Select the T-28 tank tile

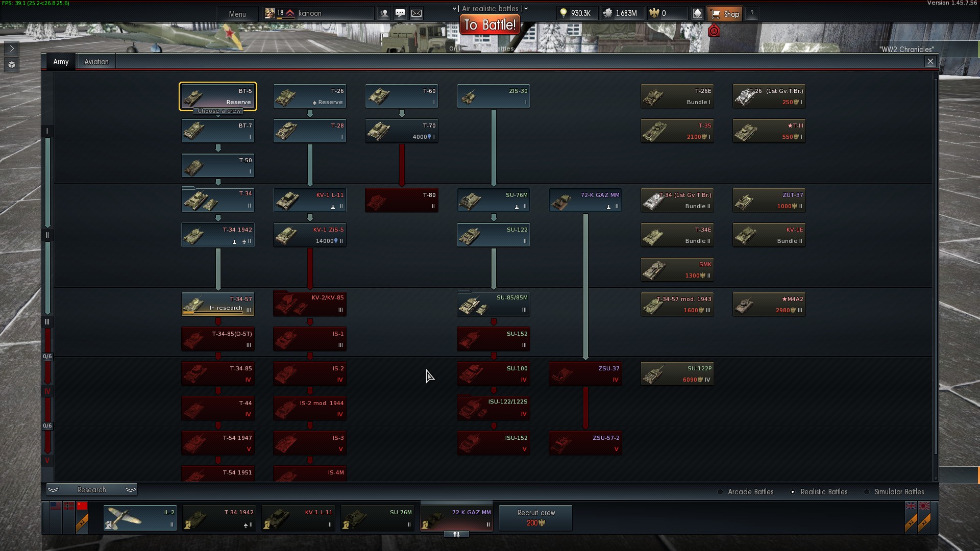pyautogui.click(x=310, y=131)
